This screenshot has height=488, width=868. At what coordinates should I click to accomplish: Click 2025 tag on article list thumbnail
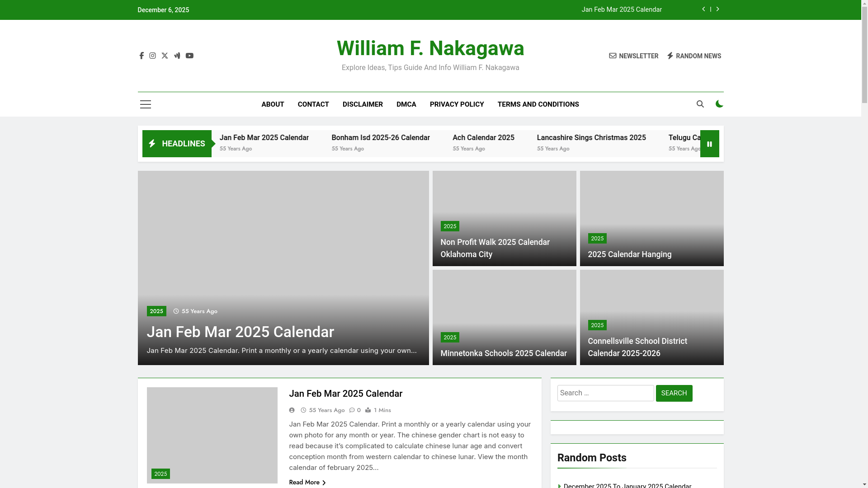click(x=160, y=474)
